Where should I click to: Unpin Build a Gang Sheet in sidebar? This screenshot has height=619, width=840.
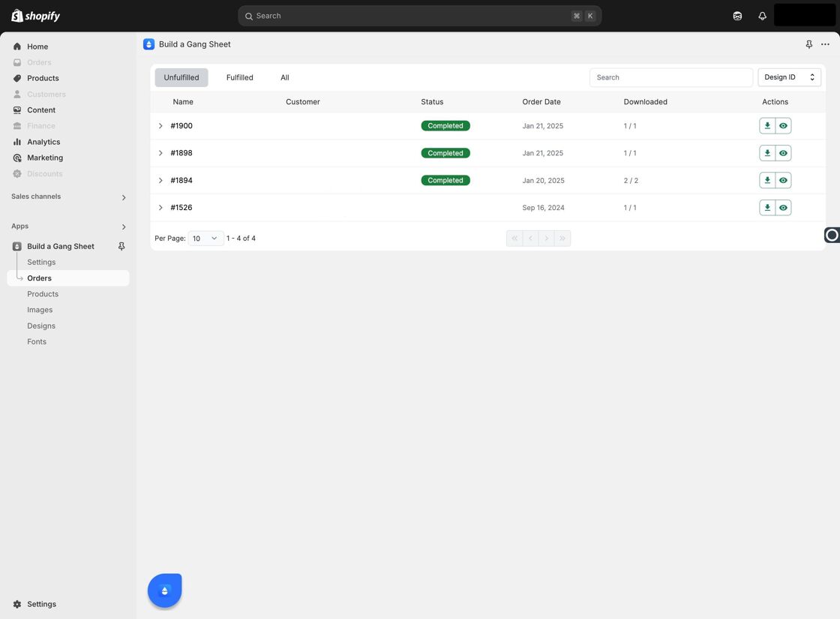point(121,247)
